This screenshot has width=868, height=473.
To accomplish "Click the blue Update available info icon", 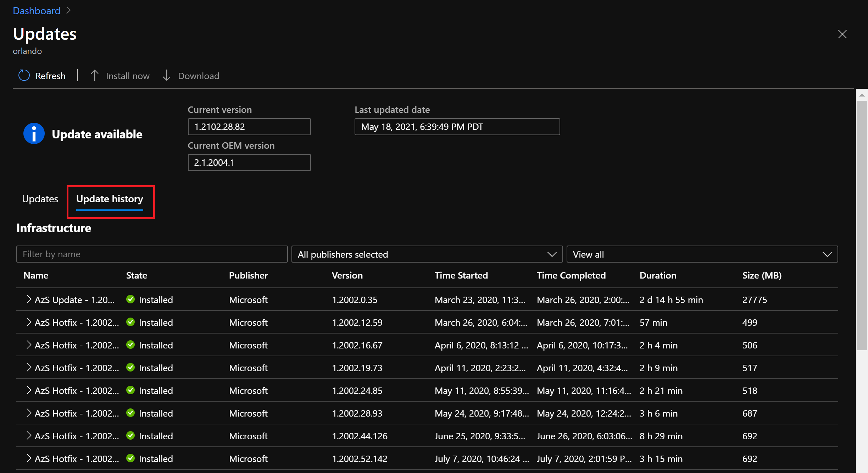I will coord(34,134).
